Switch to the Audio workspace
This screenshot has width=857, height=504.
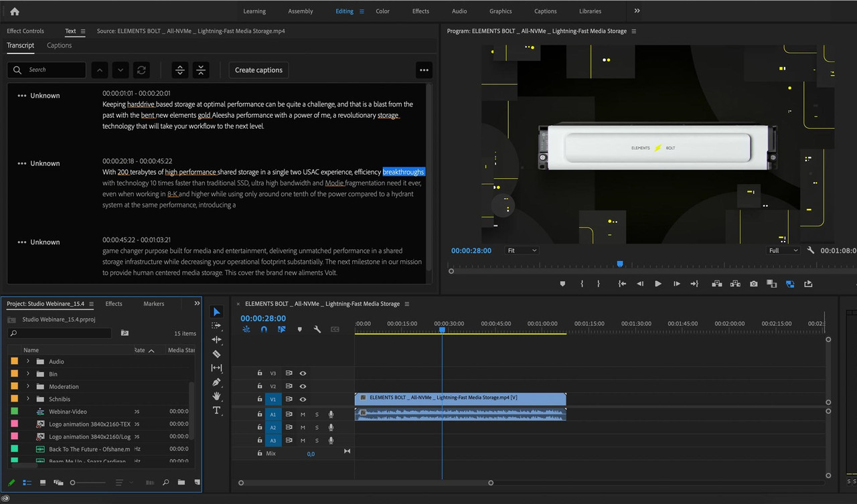pyautogui.click(x=459, y=11)
